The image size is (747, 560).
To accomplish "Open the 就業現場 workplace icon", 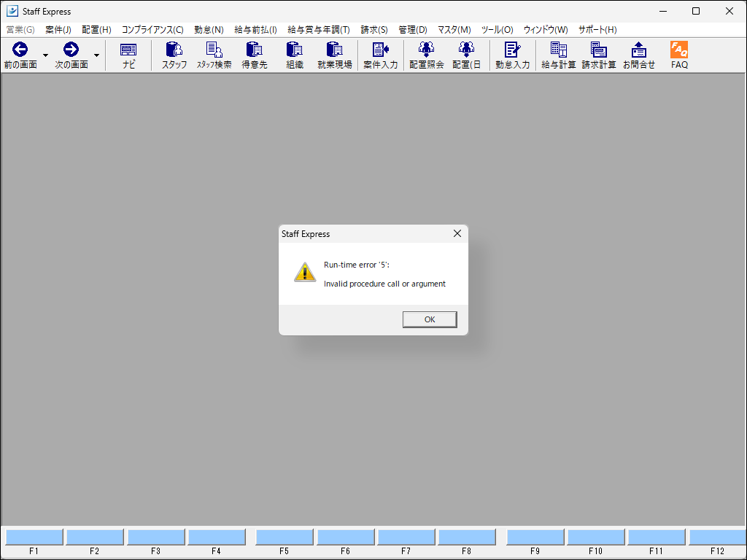I will tap(334, 50).
